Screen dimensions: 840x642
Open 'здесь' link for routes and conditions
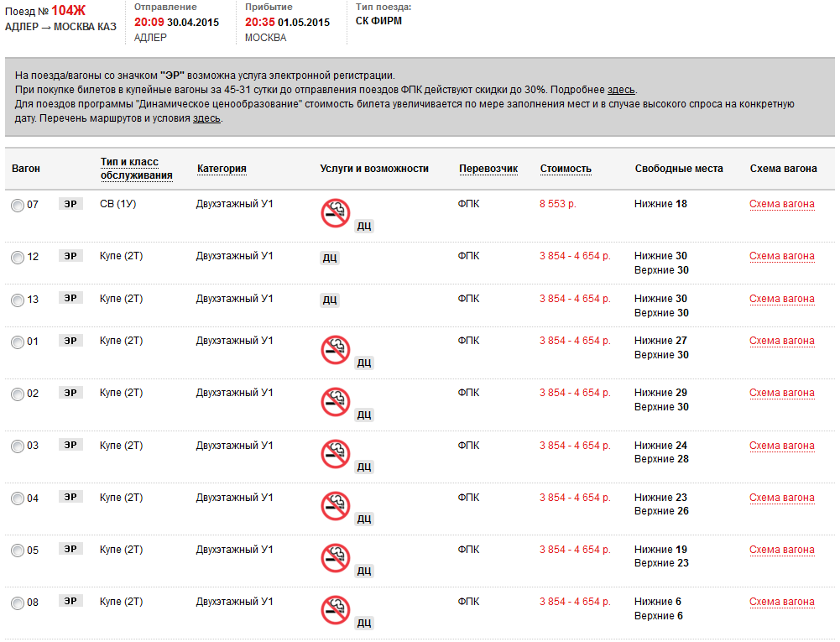(206, 118)
